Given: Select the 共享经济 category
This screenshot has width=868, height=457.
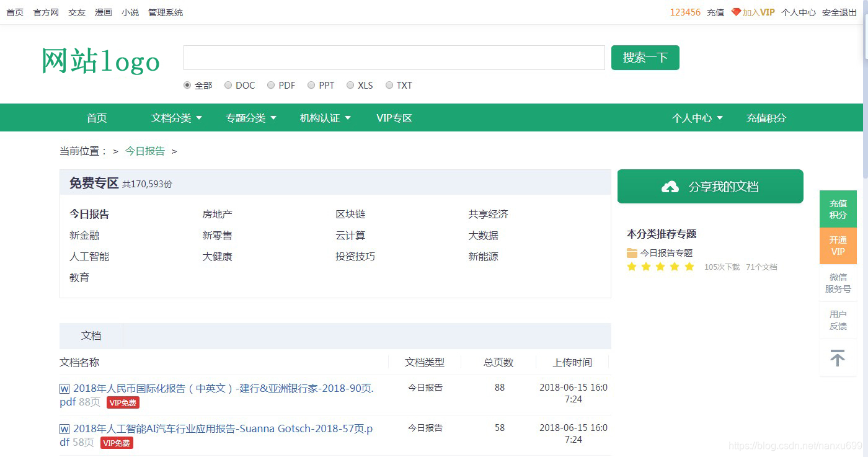Looking at the screenshot, I should 488,214.
